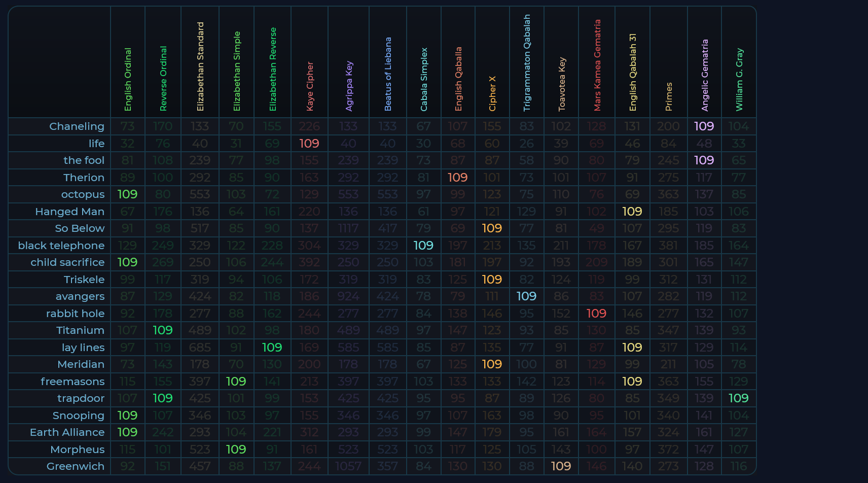Click the 'rabbit hole' phrase label
The width and height of the screenshot is (868, 483).
[x=75, y=314]
